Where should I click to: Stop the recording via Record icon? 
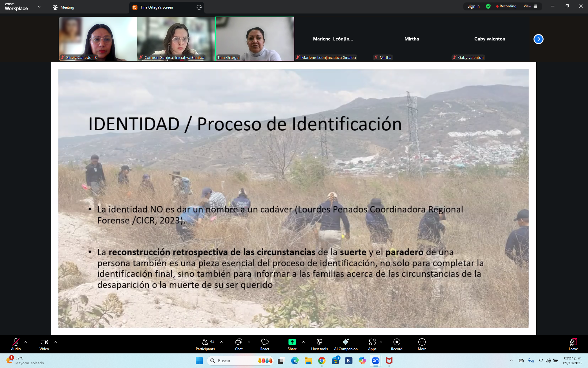click(x=397, y=344)
